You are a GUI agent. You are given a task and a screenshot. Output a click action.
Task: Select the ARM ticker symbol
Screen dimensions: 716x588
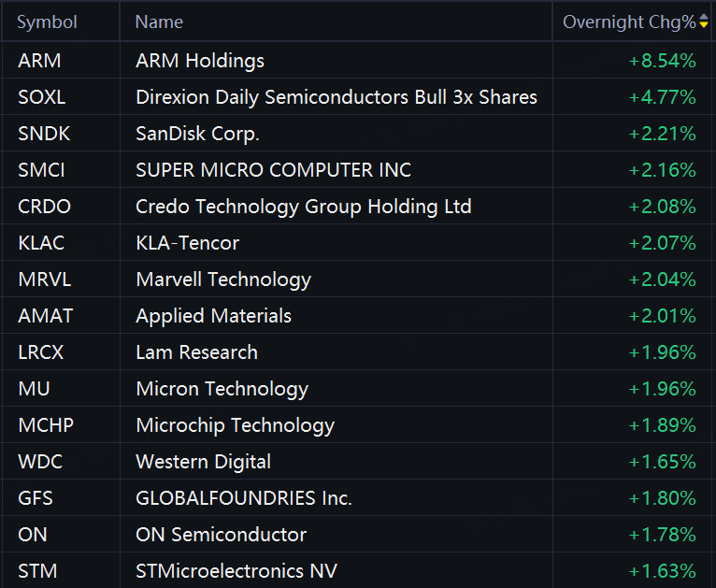coord(39,61)
